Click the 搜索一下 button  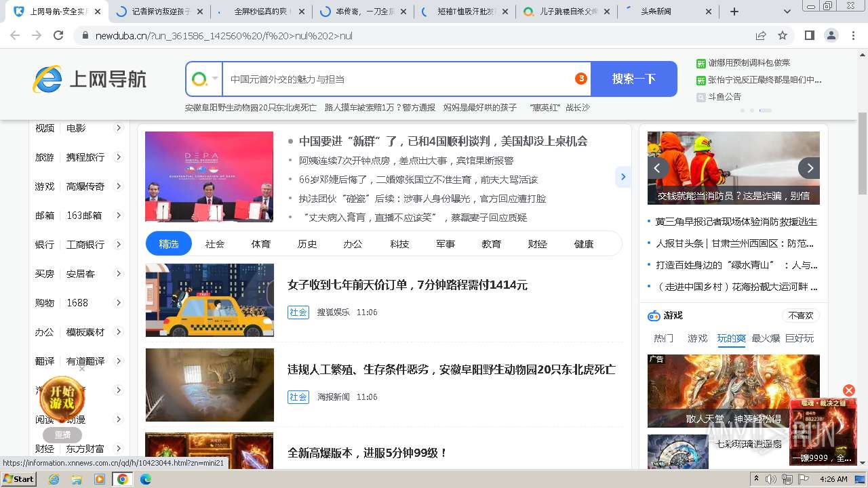633,79
